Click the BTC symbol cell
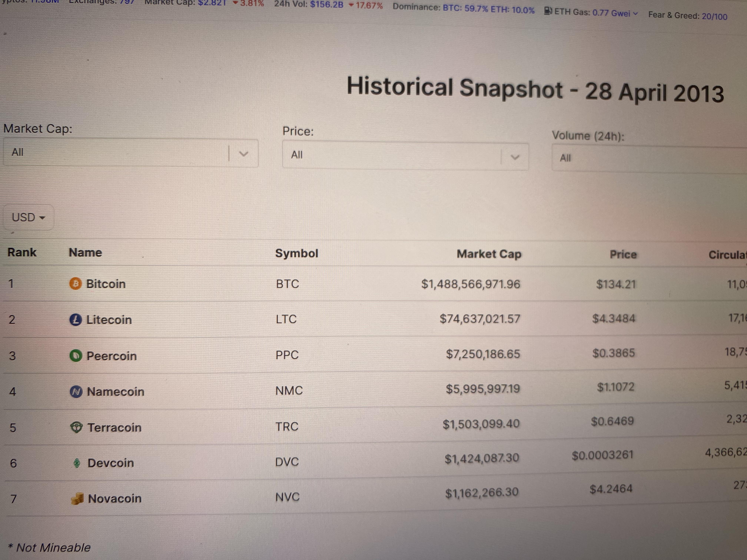The height and width of the screenshot is (560, 747). click(x=287, y=284)
